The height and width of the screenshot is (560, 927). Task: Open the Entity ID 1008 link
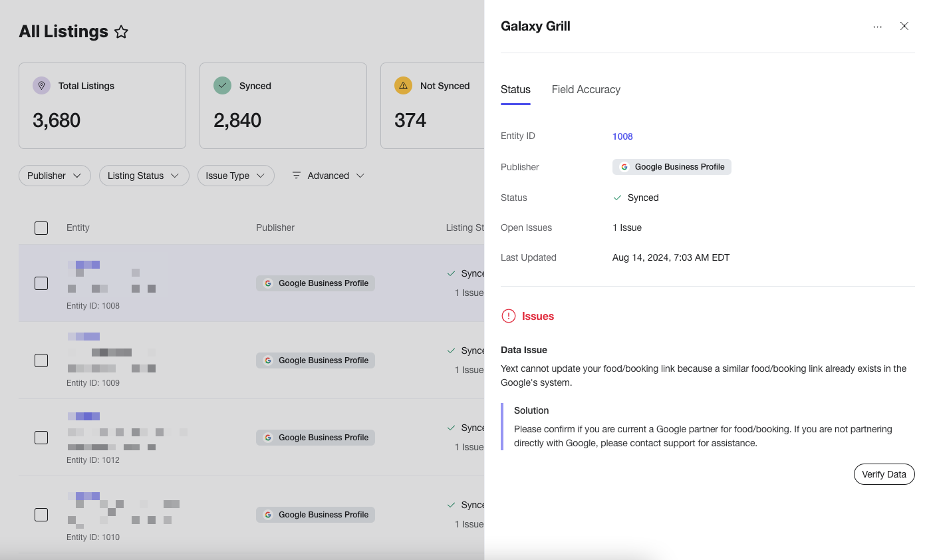(x=622, y=136)
